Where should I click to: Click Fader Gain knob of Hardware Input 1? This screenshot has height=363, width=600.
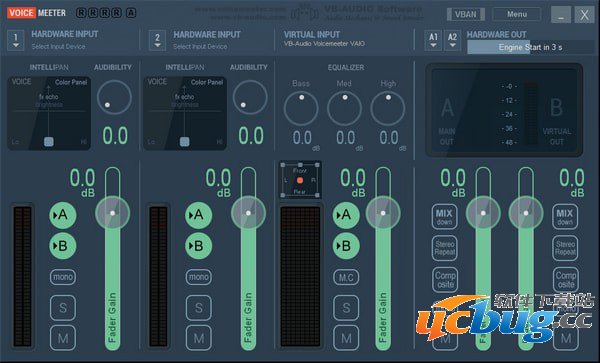pyautogui.click(x=112, y=213)
